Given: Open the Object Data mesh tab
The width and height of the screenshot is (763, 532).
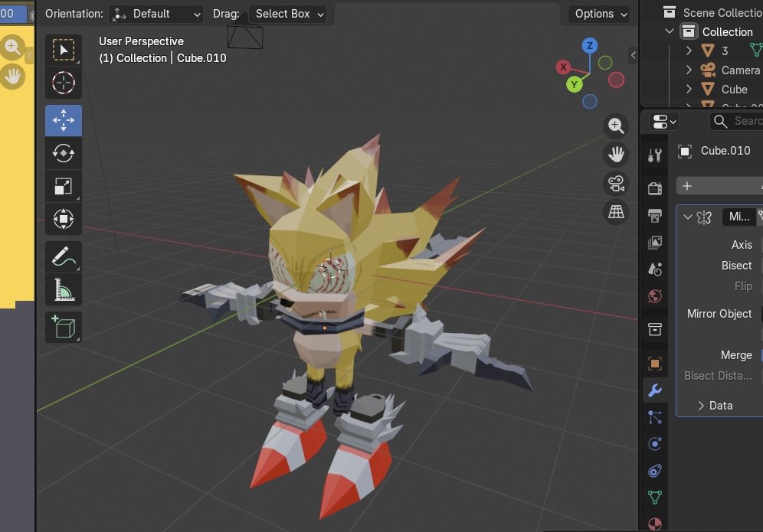Looking at the screenshot, I should 655,497.
